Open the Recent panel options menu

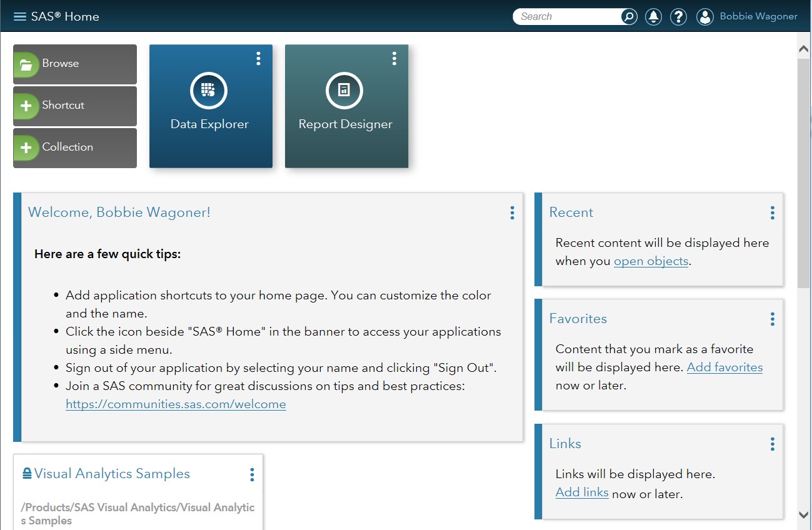point(773,212)
